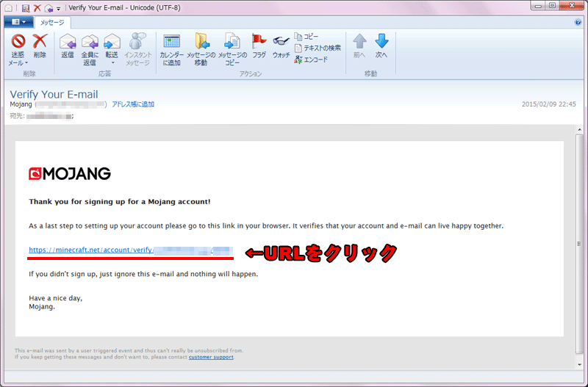Reply to all with 全員に返信
The width and height of the screenshot is (588, 387).
(x=90, y=50)
